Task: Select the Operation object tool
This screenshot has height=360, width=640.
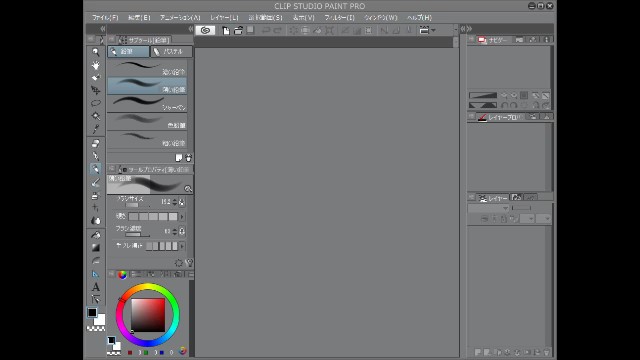Action: tap(96, 78)
